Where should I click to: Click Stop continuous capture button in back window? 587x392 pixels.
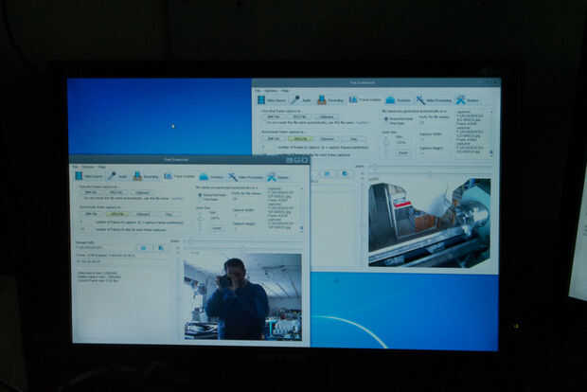pos(353,138)
